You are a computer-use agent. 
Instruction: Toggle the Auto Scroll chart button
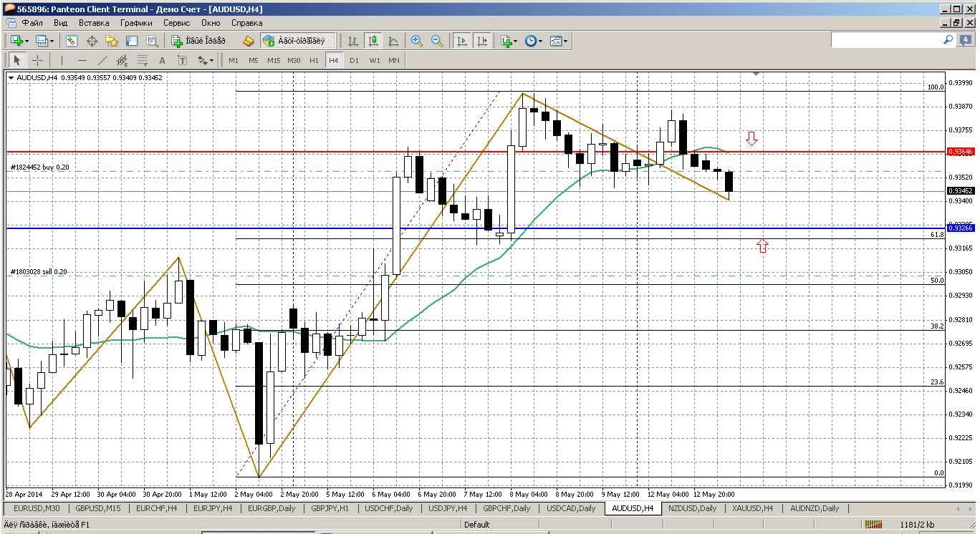(462, 42)
